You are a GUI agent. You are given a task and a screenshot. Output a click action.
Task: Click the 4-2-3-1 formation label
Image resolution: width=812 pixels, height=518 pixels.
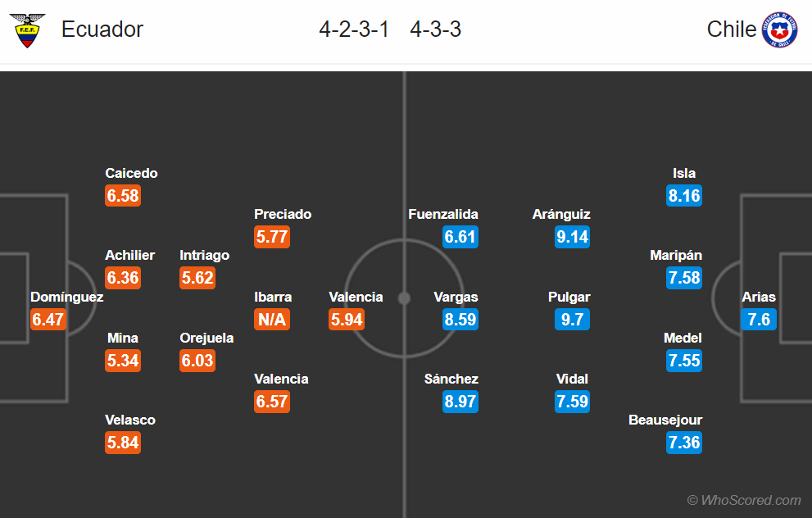tap(354, 30)
